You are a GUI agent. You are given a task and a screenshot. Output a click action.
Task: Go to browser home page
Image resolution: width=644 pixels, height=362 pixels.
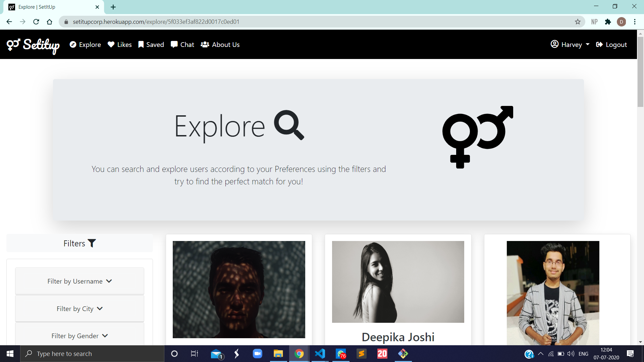[50, 22]
